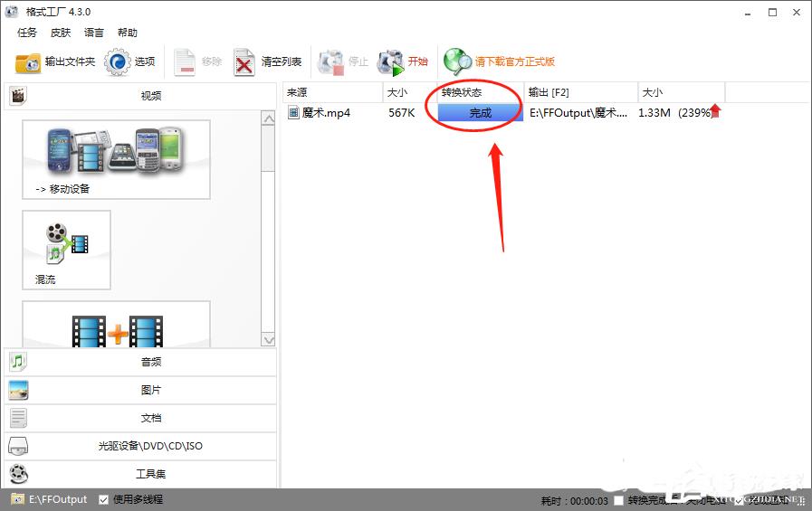
Task: Select the 混流 mux tool icon
Action: coord(66,250)
